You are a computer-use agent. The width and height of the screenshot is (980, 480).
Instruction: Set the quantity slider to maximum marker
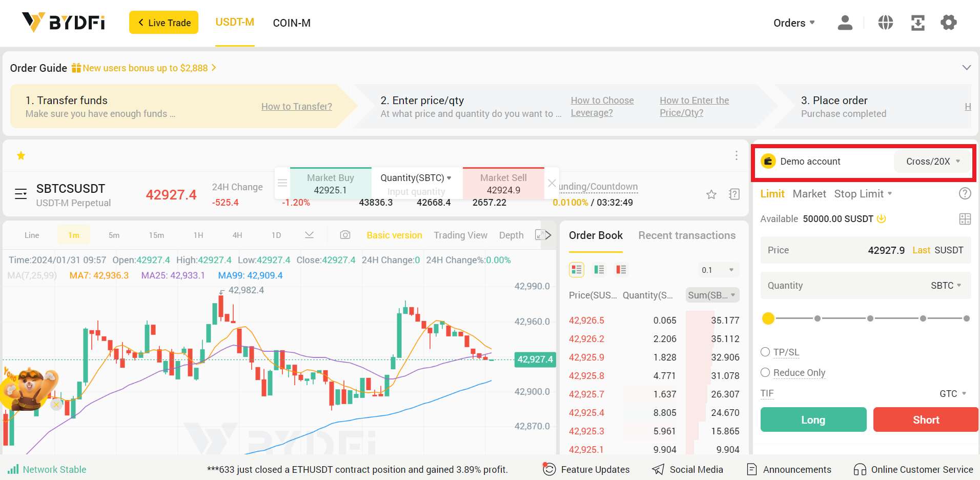966,318
